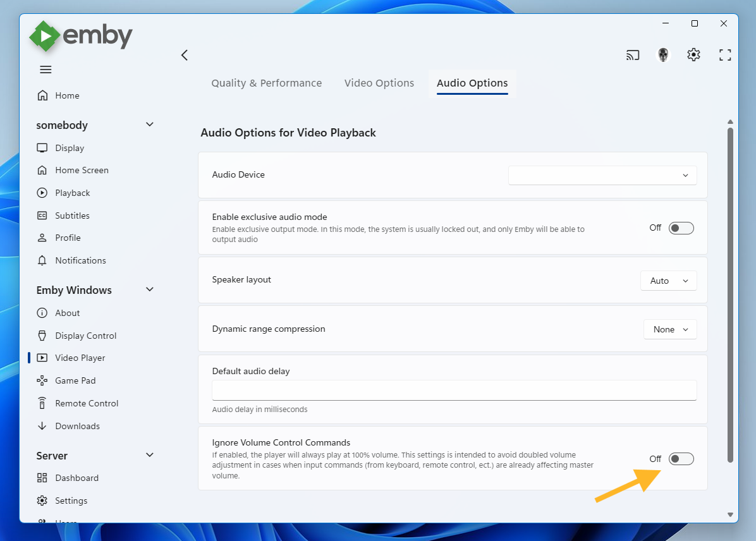This screenshot has width=756, height=541.
Task: Open server Dashboard label
Action: tap(76, 478)
